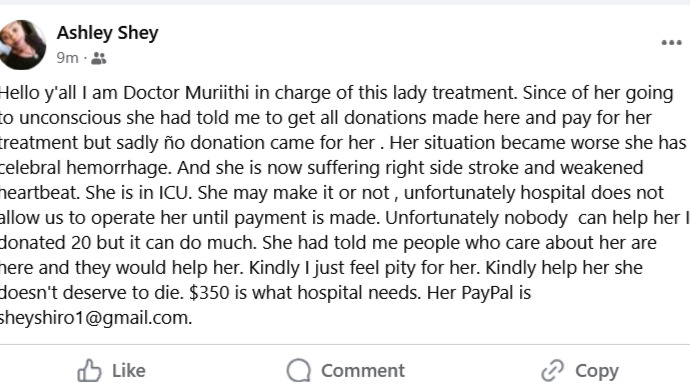Click the friends audience icon beside 9m
The height and width of the screenshot is (390, 690).
click(99, 58)
